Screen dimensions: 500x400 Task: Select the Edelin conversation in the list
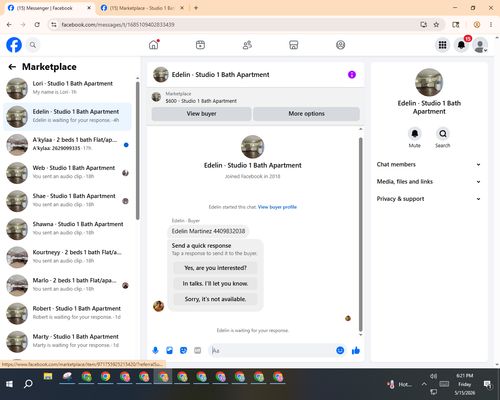point(68,117)
